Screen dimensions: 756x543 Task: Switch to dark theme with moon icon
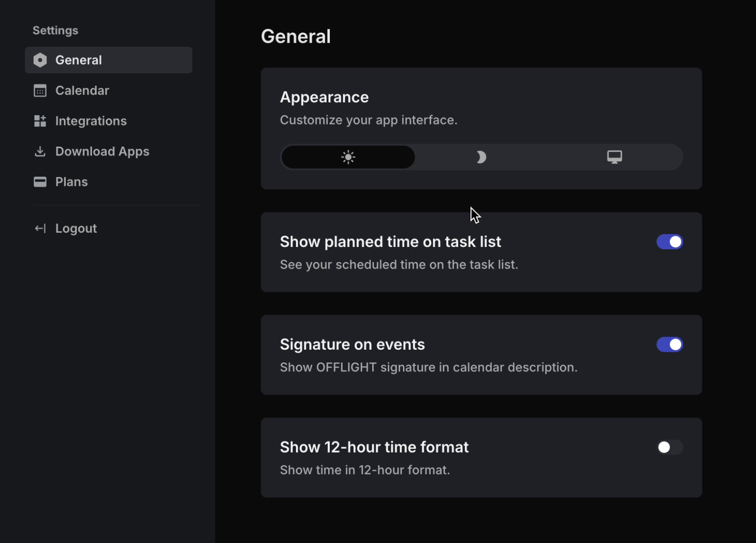[x=481, y=157]
